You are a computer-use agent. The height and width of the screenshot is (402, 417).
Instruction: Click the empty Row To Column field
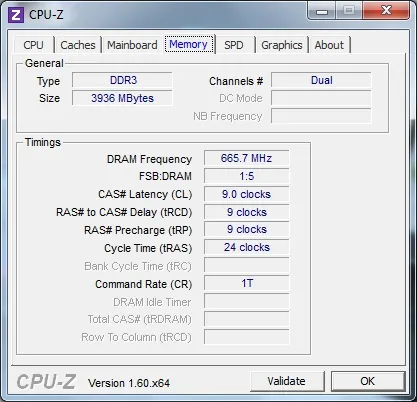[247, 337]
